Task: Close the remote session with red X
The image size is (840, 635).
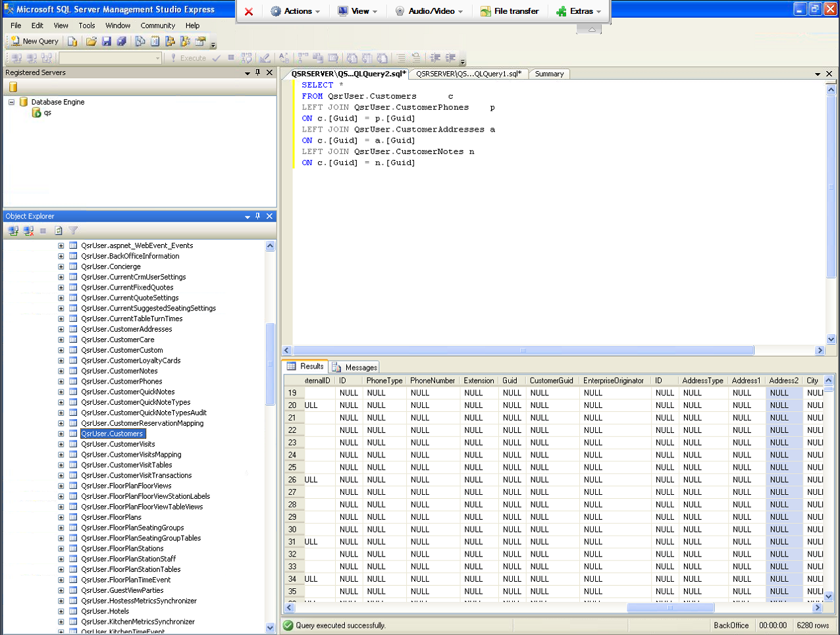Action: click(x=248, y=11)
